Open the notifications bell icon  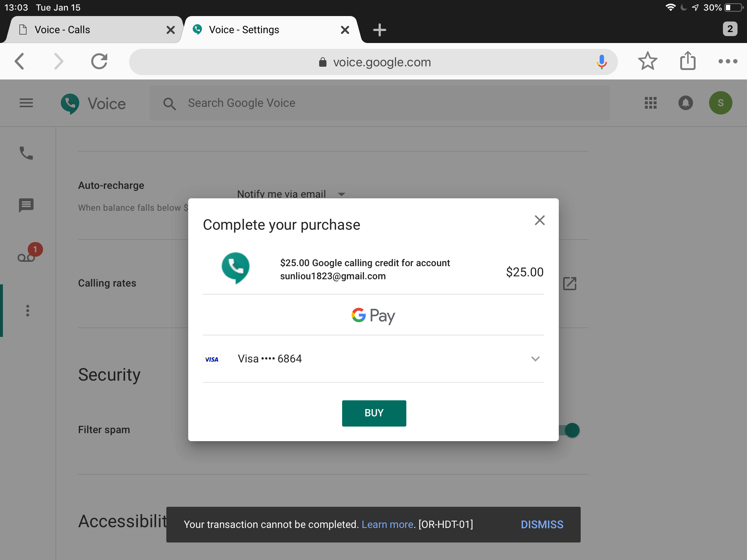[685, 103]
